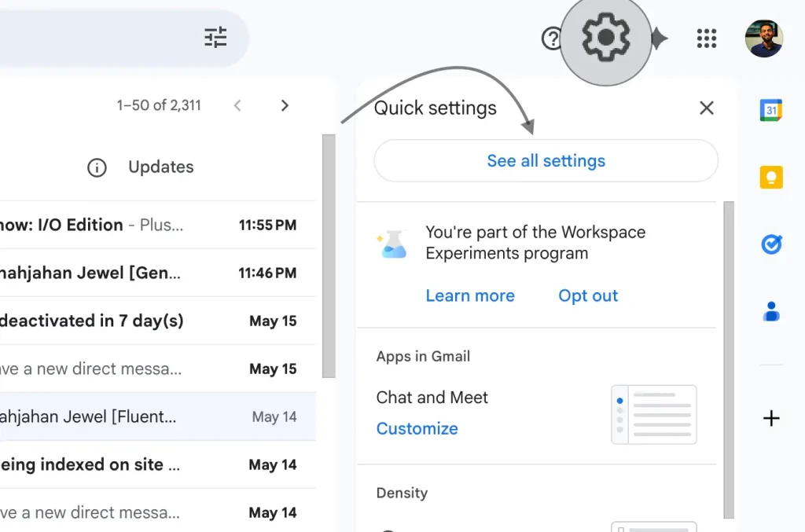Click the email list scrollbar
Image resolution: width=805 pixels, height=532 pixels.
coord(329,256)
